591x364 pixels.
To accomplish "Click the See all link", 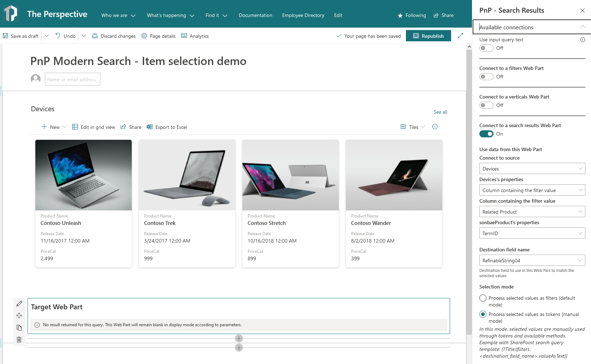I will click(440, 112).
